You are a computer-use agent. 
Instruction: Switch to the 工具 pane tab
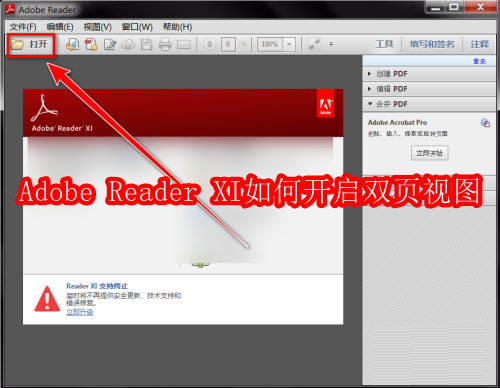coord(384,44)
